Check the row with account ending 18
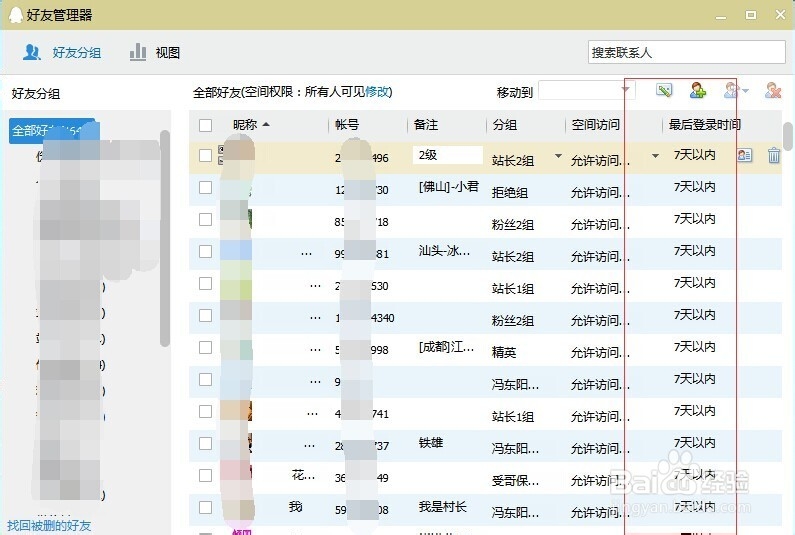This screenshot has height=535, width=795. click(205, 220)
